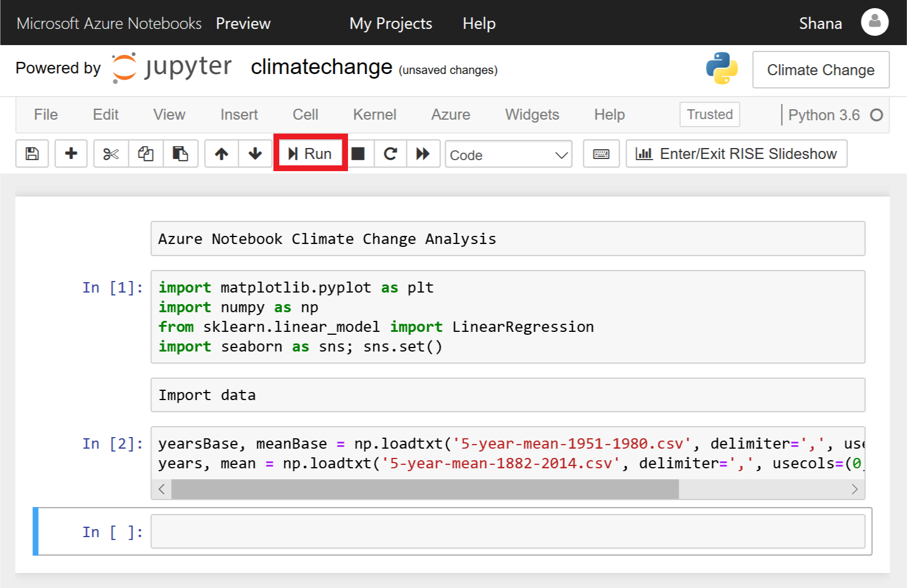Move selected cell up arrow
The height and width of the screenshot is (588, 907).
[x=221, y=154]
